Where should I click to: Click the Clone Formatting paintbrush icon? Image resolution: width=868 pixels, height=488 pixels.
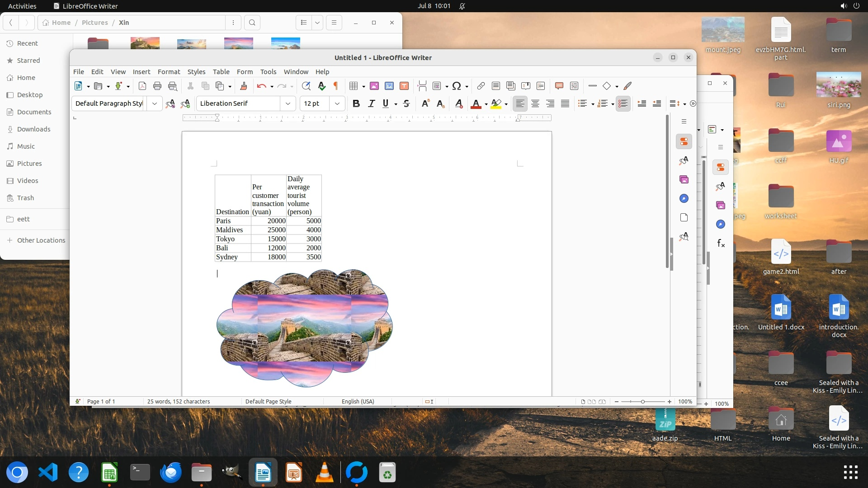243,86
